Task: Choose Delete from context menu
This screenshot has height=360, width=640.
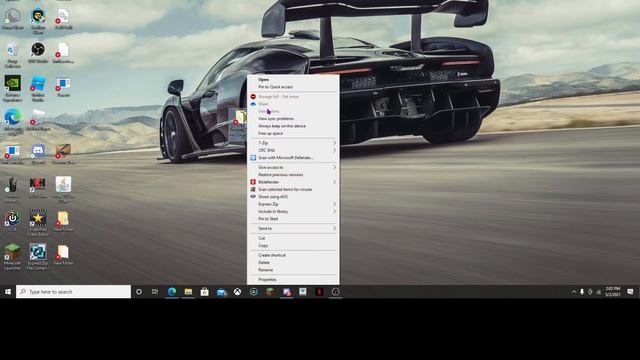Action: point(293,262)
